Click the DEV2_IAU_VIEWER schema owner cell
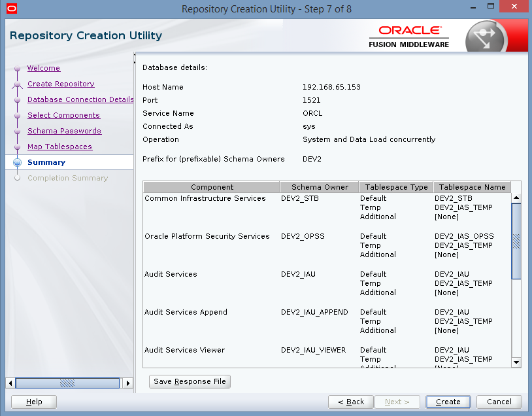 (x=314, y=350)
